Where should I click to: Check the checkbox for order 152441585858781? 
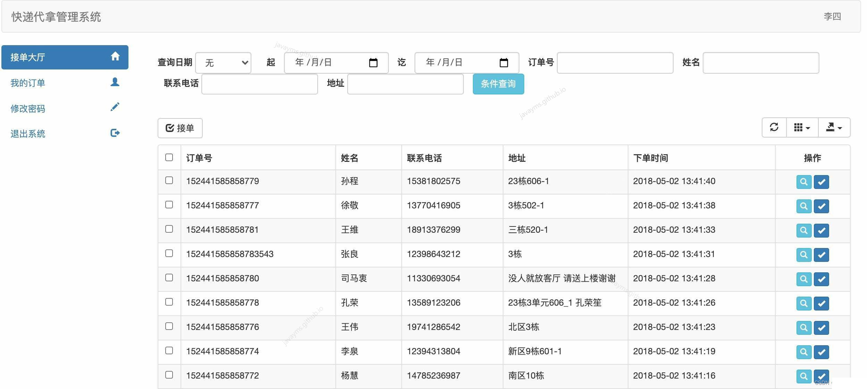tap(169, 229)
